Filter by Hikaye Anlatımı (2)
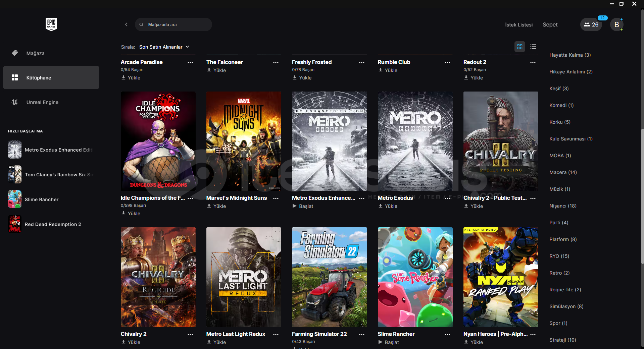 pyautogui.click(x=571, y=72)
